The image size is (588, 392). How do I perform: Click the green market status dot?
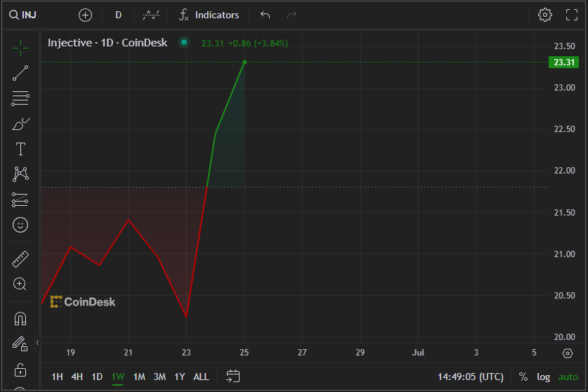pos(184,42)
